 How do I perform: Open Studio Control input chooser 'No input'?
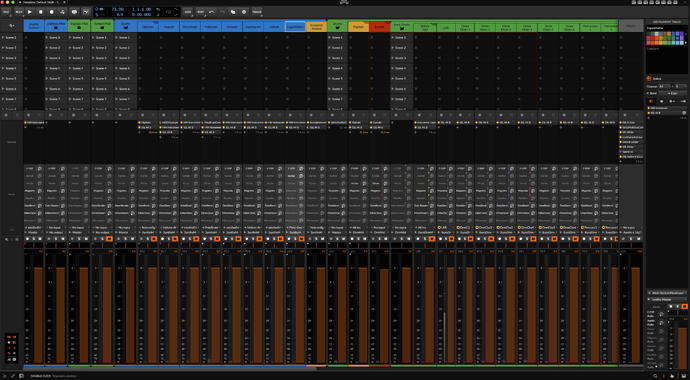tap(33, 227)
